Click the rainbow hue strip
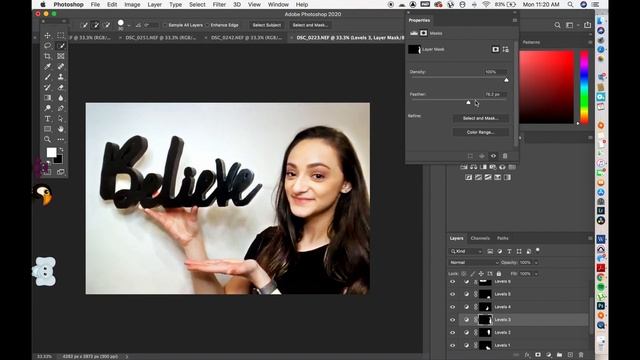Viewport: 640px width, 360px height. pyautogui.click(x=584, y=87)
